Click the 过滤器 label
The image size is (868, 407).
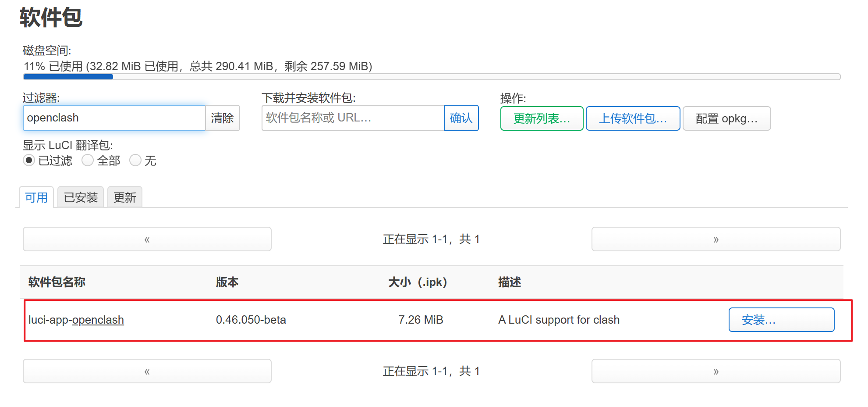pyautogui.click(x=41, y=98)
